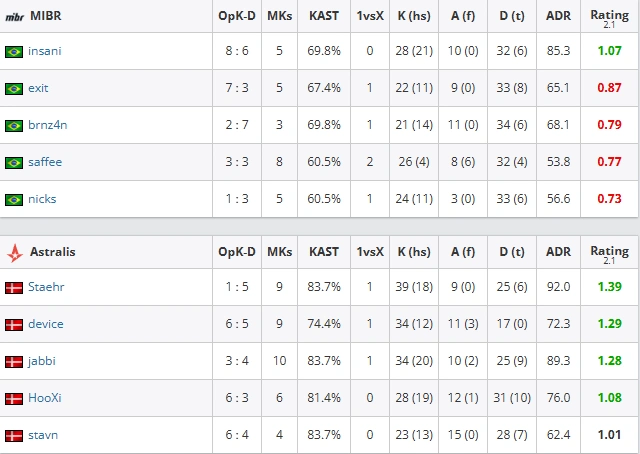Sort MIBR table by KAST column
Screen dimensions: 640x454
[x=324, y=16]
